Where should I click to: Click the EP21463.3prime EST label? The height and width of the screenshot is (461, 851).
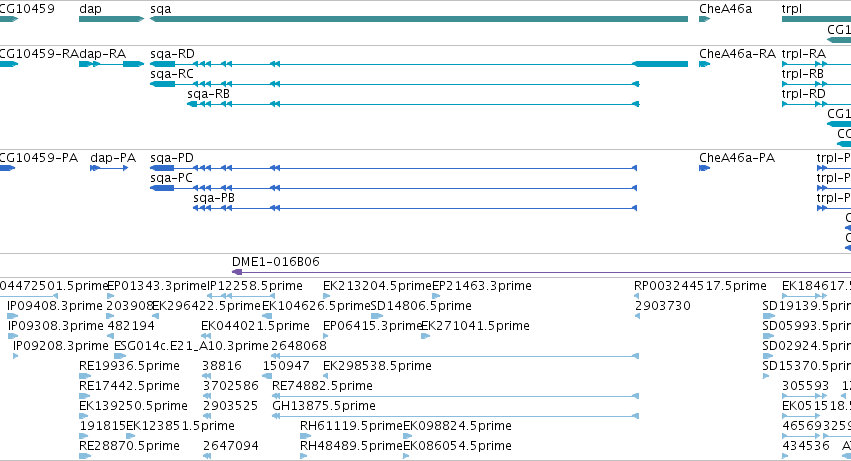pos(481,286)
